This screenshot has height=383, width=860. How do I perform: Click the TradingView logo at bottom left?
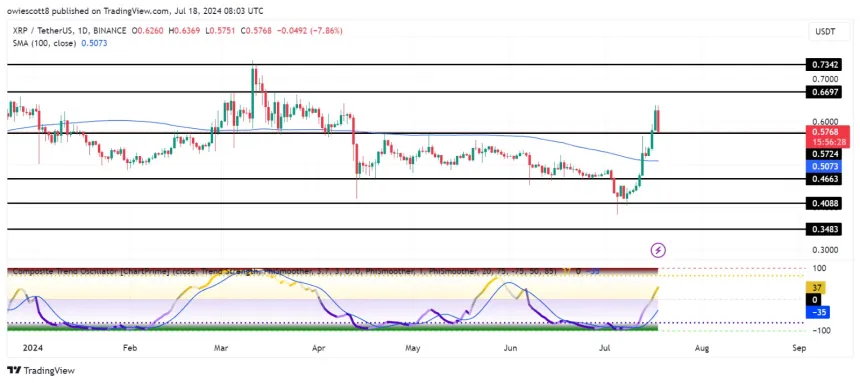tap(41, 370)
